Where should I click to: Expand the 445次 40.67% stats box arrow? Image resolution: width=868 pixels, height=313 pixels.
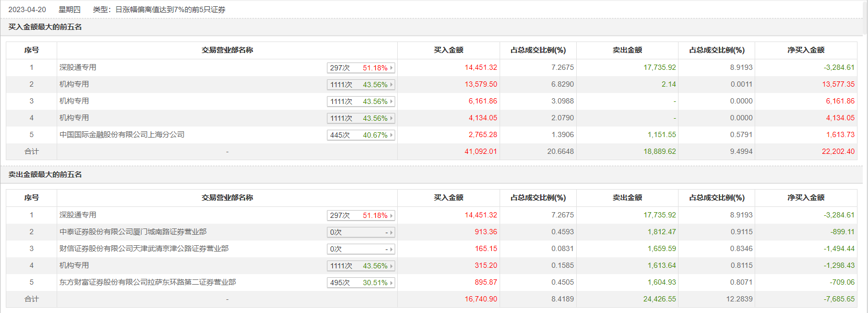(x=391, y=135)
